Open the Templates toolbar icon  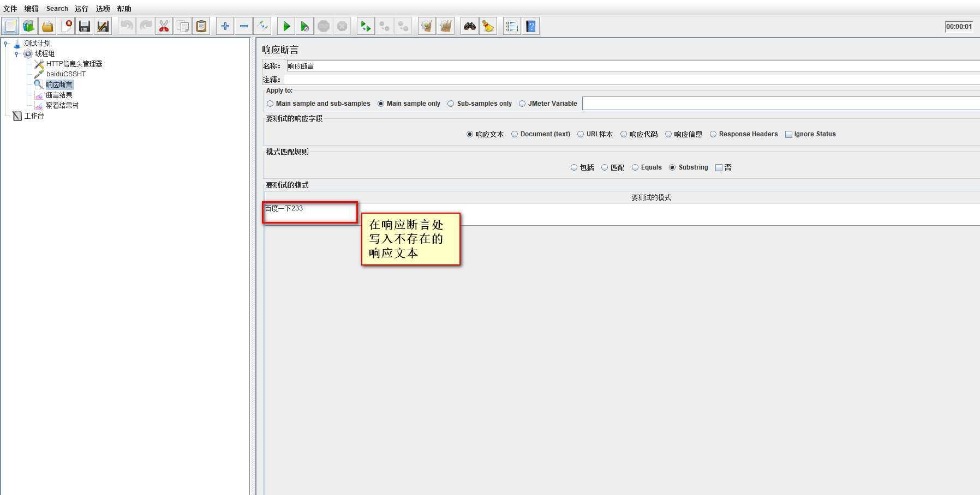(29, 26)
